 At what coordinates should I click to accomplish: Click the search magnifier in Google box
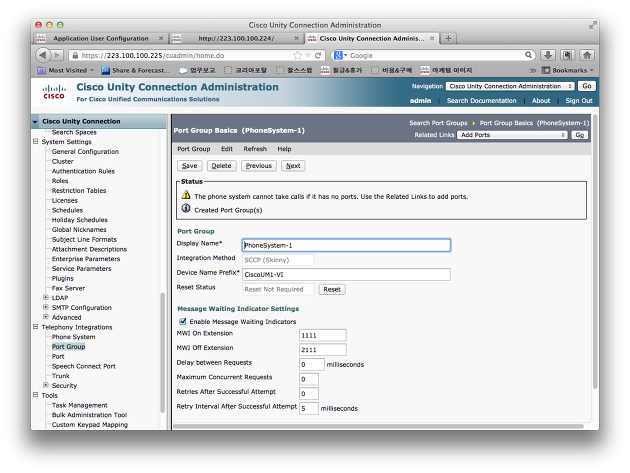pos(528,55)
